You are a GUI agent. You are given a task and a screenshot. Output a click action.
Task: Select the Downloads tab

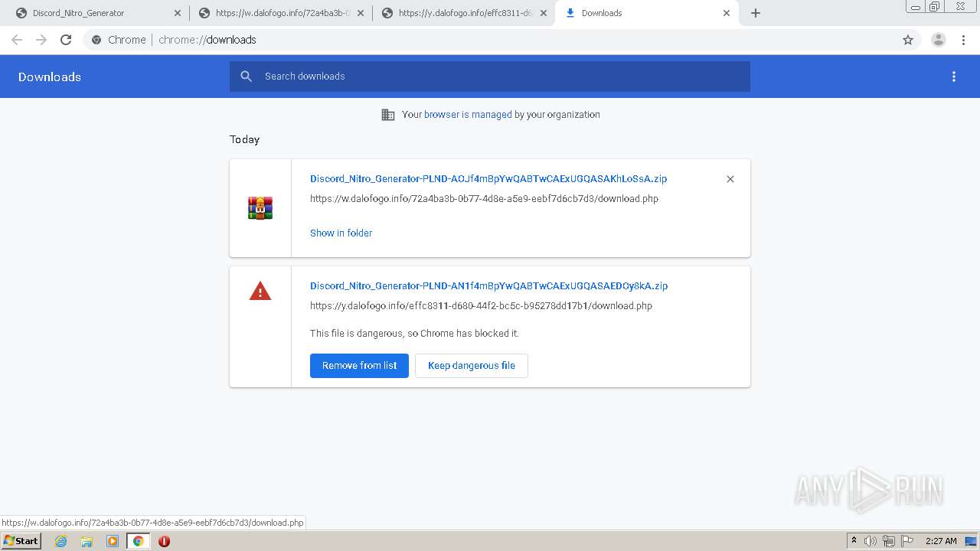pos(647,13)
